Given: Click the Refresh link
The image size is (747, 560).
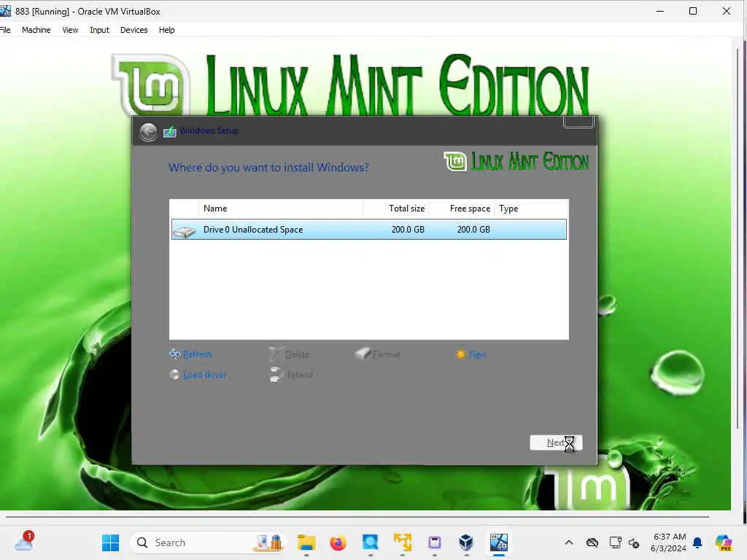Looking at the screenshot, I should pos(197,354).
